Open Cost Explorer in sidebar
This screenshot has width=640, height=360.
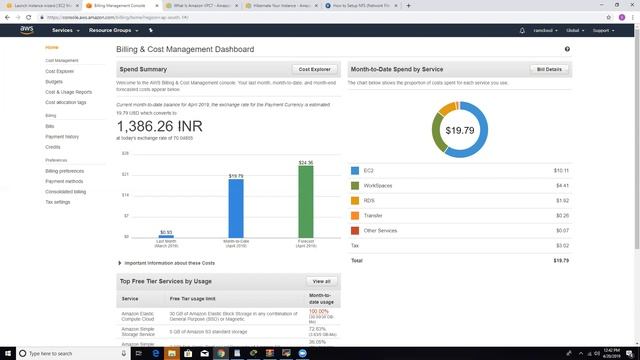coord(60,71)
